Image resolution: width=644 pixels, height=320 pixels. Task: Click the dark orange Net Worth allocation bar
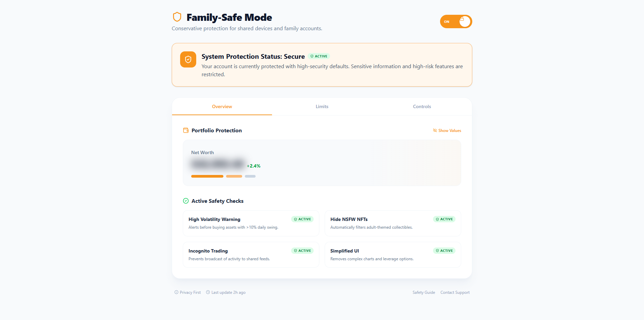(x=207, y=176)
